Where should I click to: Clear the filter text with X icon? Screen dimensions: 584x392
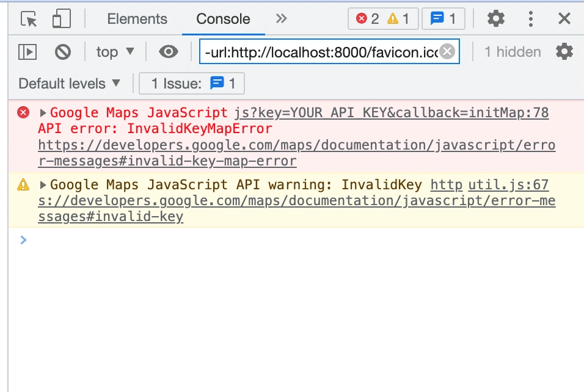pos(447,51)
